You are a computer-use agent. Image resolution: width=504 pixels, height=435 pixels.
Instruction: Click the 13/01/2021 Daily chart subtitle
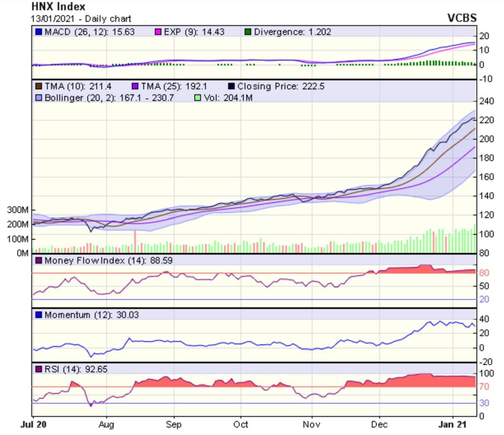[81, 19]
